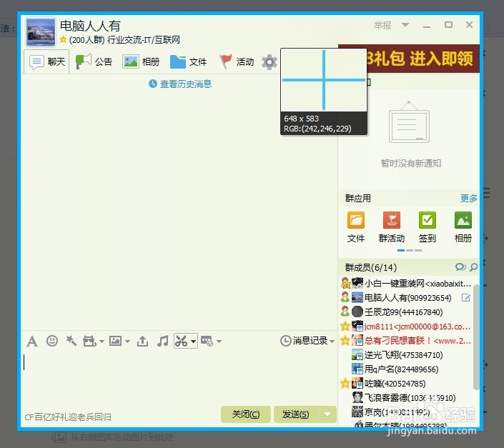Expand the 消息记录 dropdown arrow
The image size is (504, 448).
coord(332,342)
